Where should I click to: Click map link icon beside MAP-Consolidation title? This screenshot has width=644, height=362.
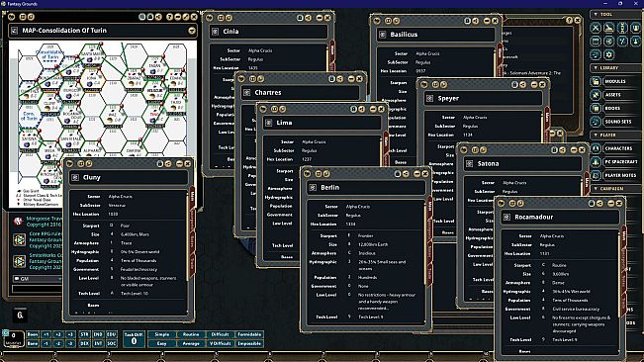15,31
